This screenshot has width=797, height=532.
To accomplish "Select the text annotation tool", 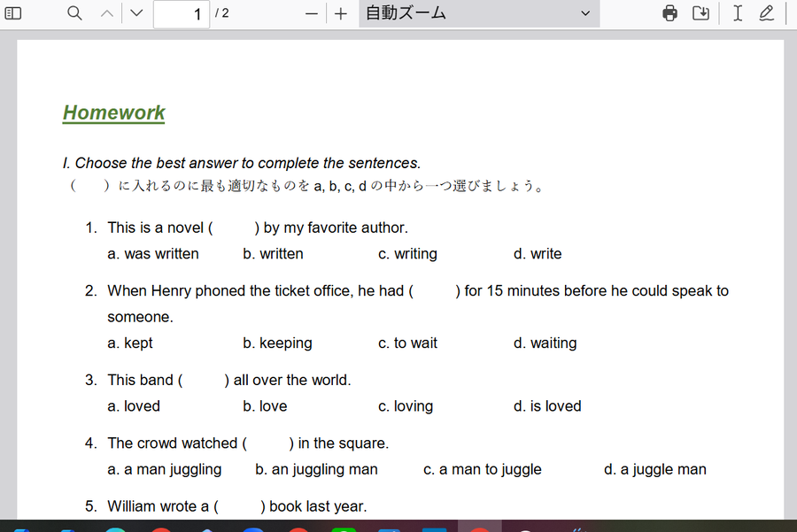I will [737, 13].
